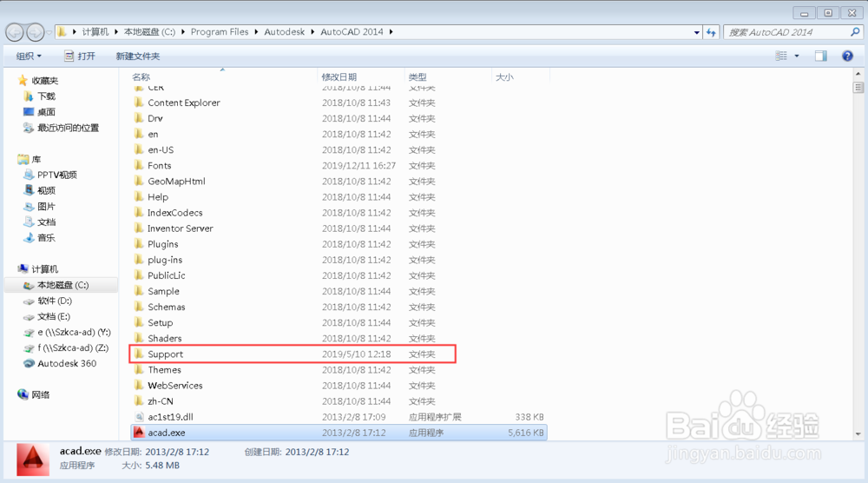The width and height of the screenshot is (868, 483).
Task: Open 图片 library
Action: tap(47, 207)
